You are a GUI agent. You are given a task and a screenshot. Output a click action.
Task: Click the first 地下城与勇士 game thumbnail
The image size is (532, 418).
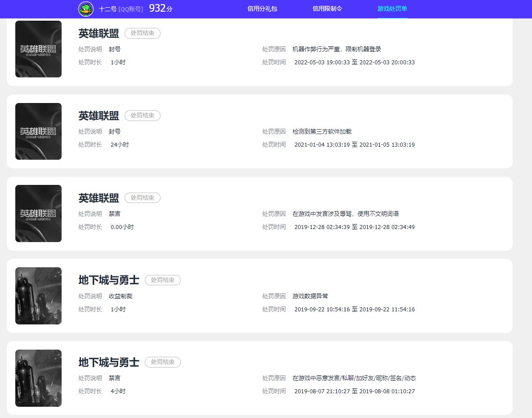[38, 296]
